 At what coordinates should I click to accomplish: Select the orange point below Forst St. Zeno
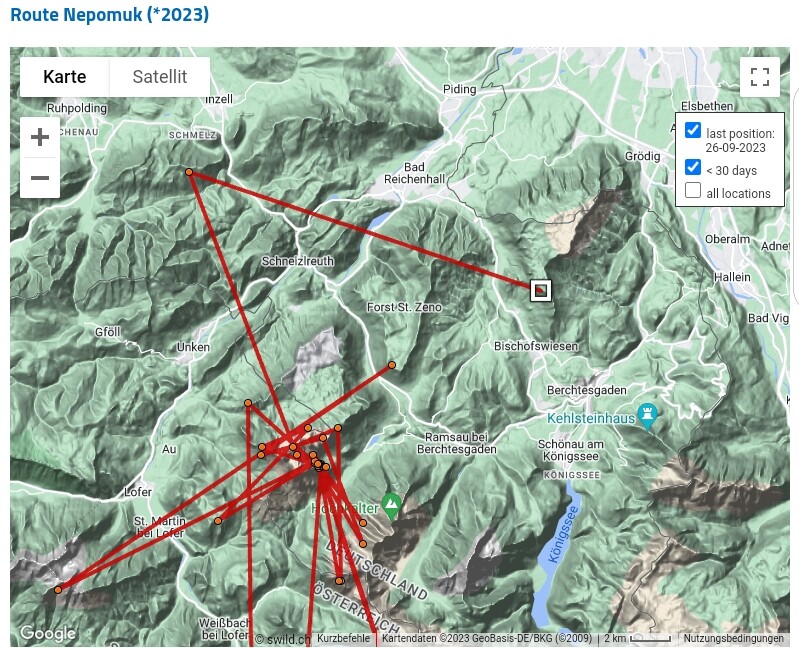click(392, 365)
